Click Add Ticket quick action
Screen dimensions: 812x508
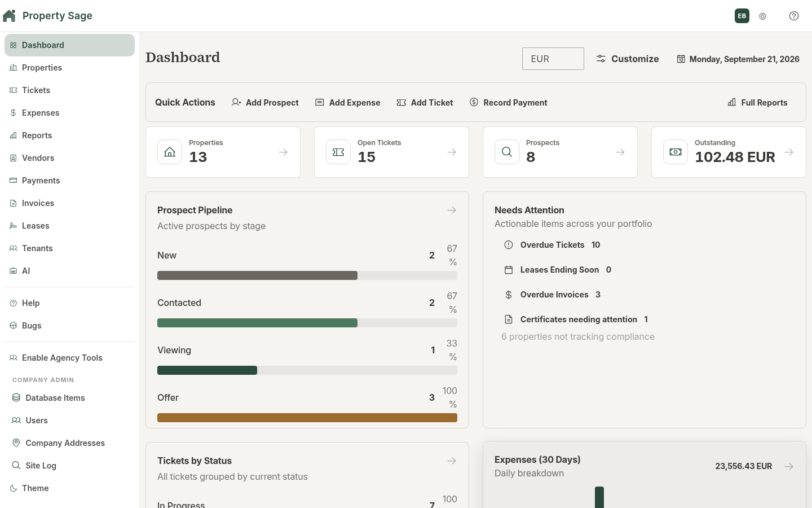(425, 103)
